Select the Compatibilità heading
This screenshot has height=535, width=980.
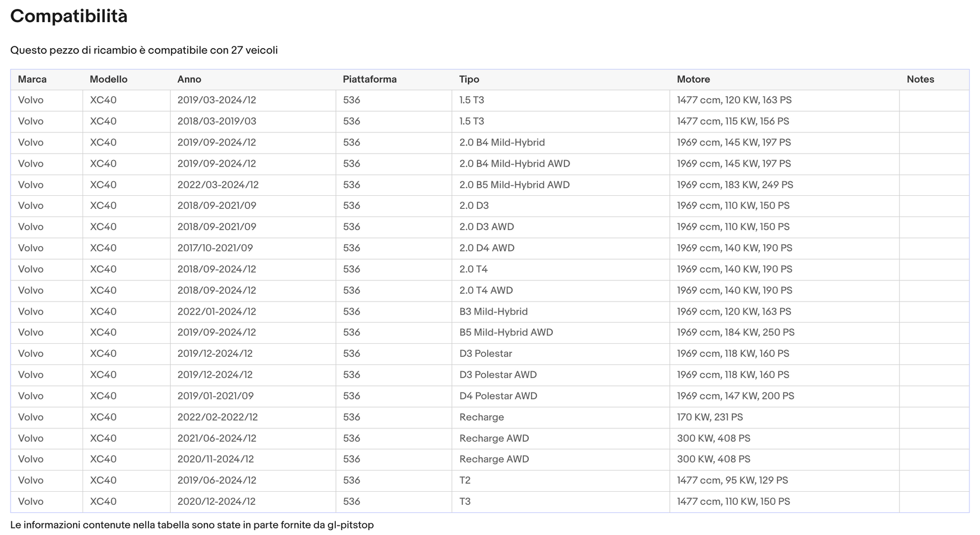[69, 17]
